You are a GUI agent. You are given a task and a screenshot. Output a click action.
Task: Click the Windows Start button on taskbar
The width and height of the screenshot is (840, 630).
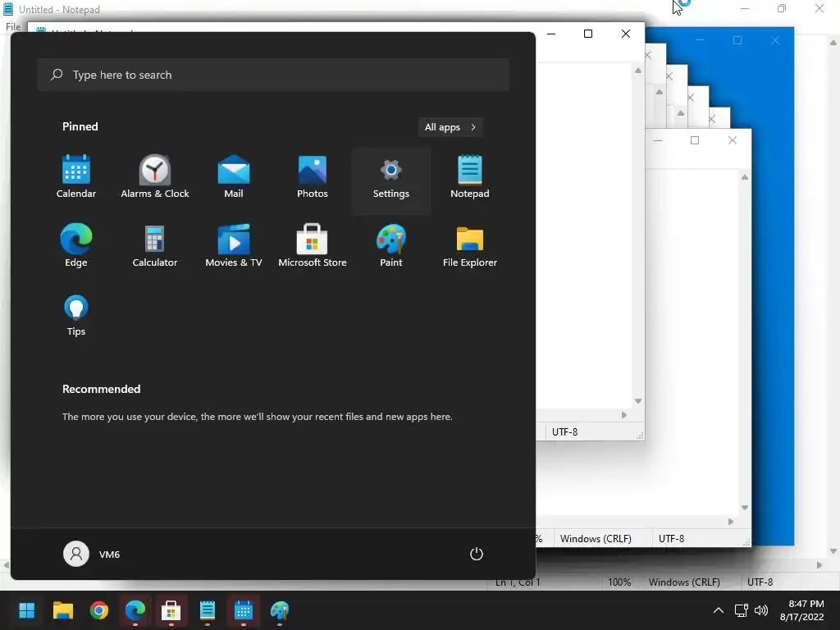[x=27, y=610]
